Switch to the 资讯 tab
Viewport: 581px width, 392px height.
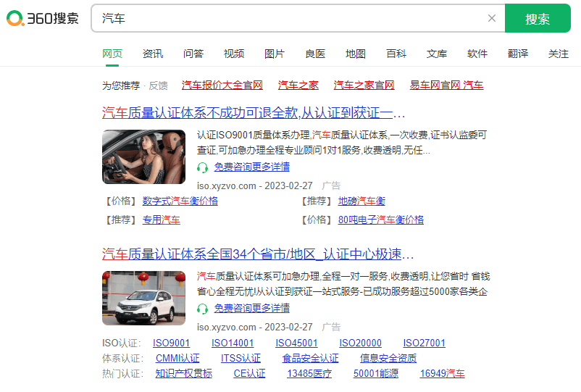(x=153, y=54)
